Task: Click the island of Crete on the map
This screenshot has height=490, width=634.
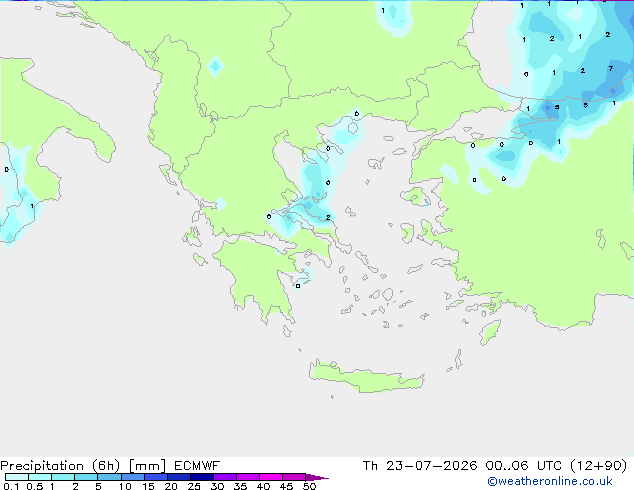Action: point(366,377)
